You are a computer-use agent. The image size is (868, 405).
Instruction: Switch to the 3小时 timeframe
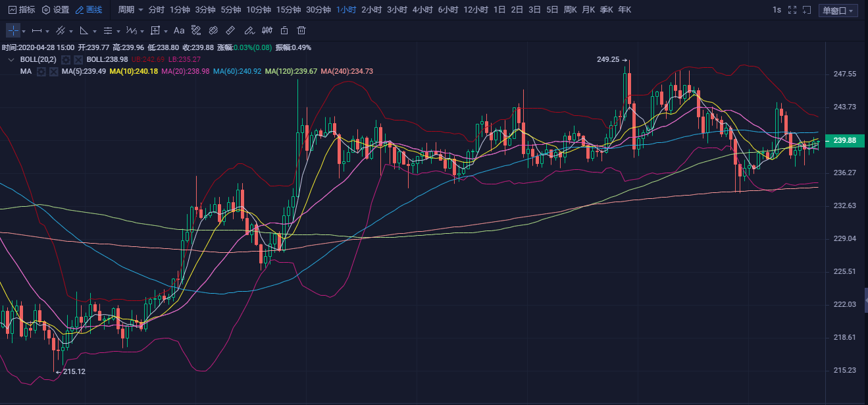pos(397,10)
